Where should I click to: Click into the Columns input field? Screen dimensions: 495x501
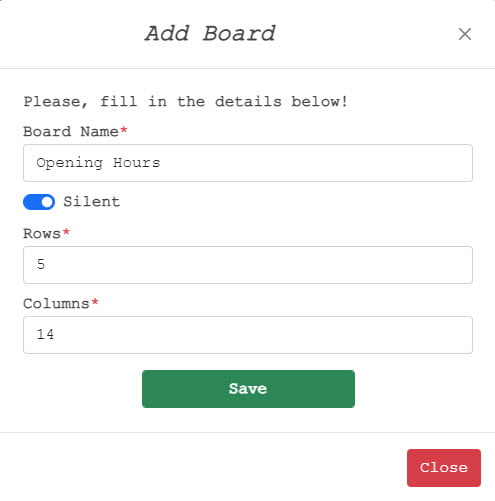click(x=248, y=335)
